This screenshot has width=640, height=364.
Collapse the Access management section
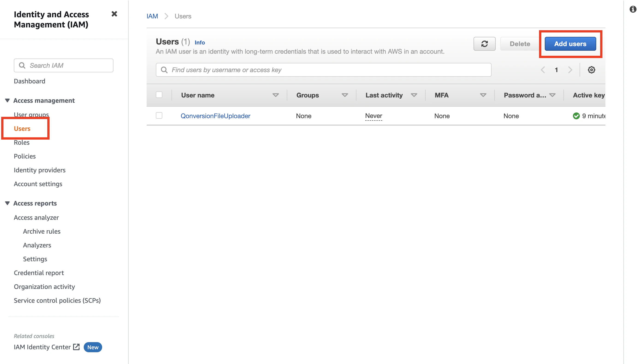click(x=7, y=100)
